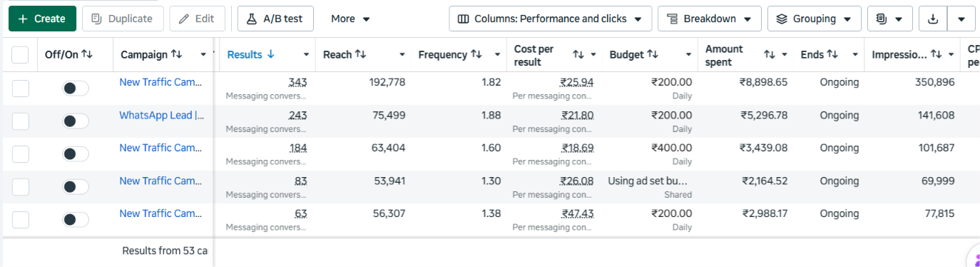This screenshot has height=267, width=980.
Task: Click the green Create button
Action: (42, 19)
